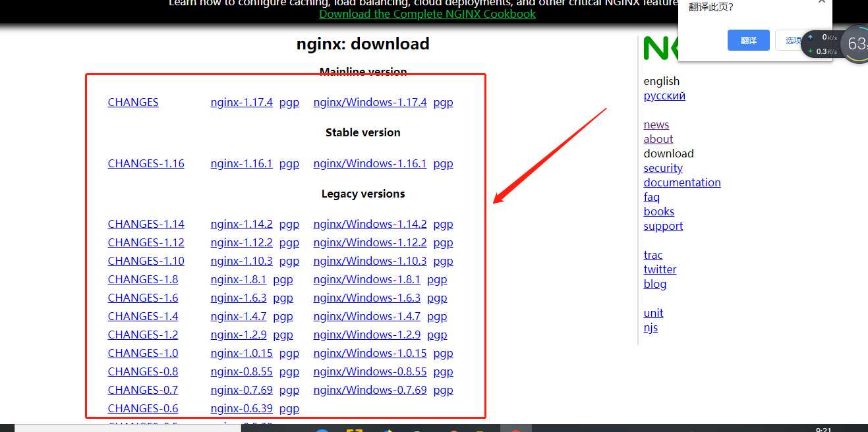868x432 pixels.
Task: Download nginx/Windows-1.6.3
Action: click(367, 298)
